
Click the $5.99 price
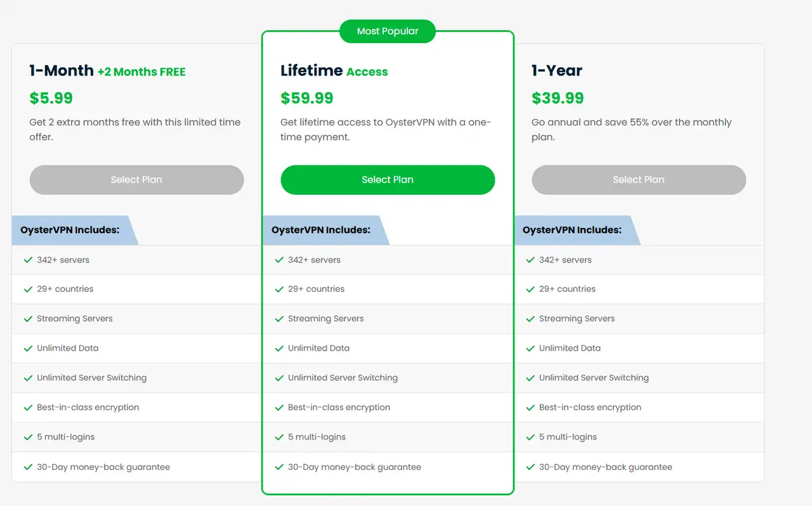pyautogui.click(x=51, y=98)
